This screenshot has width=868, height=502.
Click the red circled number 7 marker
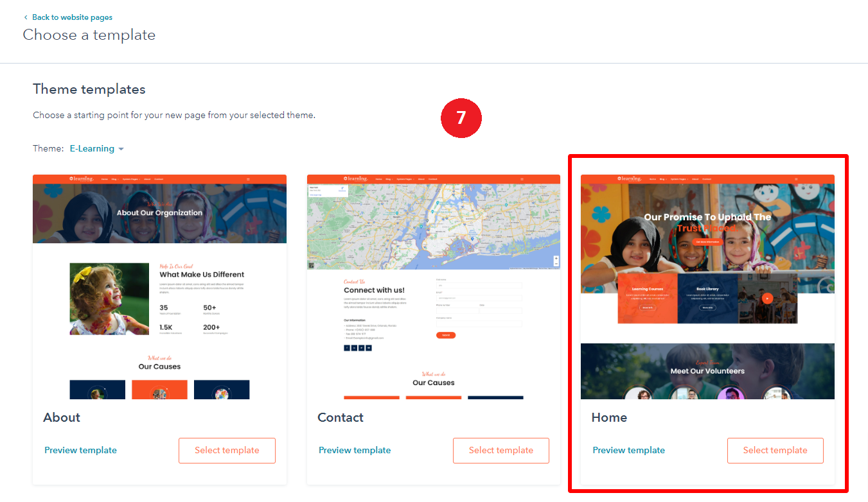point(461,118)
